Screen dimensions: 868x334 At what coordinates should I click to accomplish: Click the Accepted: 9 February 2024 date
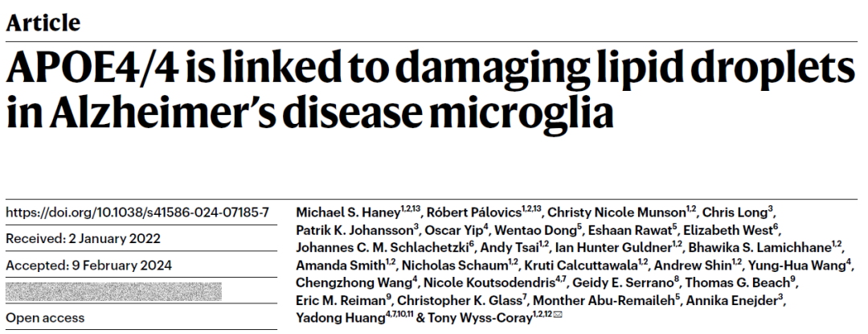point(88,265)
